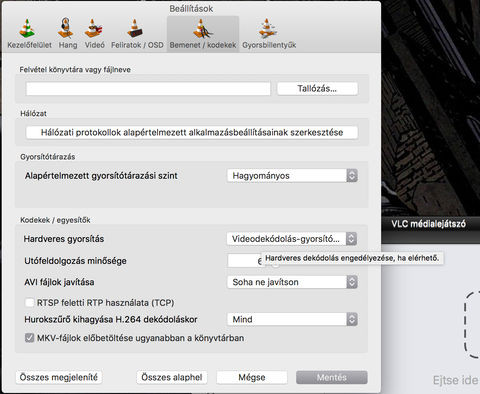This screenshot has height=394, width=480.
Task: Open the Hagyományos caching level dropdown
Action: click(x=292, y=176)
